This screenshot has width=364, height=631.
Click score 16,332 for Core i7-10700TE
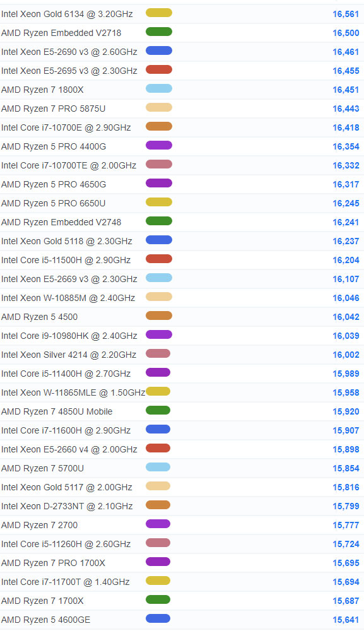click(x=346, y=165)
